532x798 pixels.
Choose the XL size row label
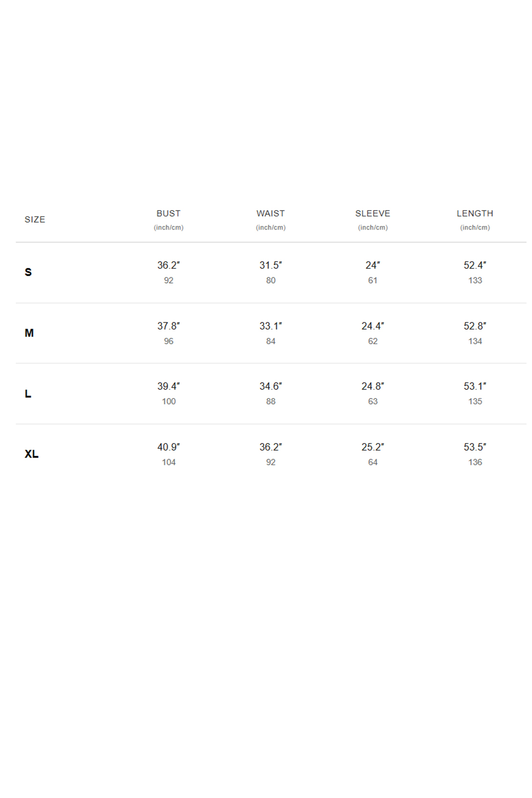pyautogui.click(x=31, y=454)
